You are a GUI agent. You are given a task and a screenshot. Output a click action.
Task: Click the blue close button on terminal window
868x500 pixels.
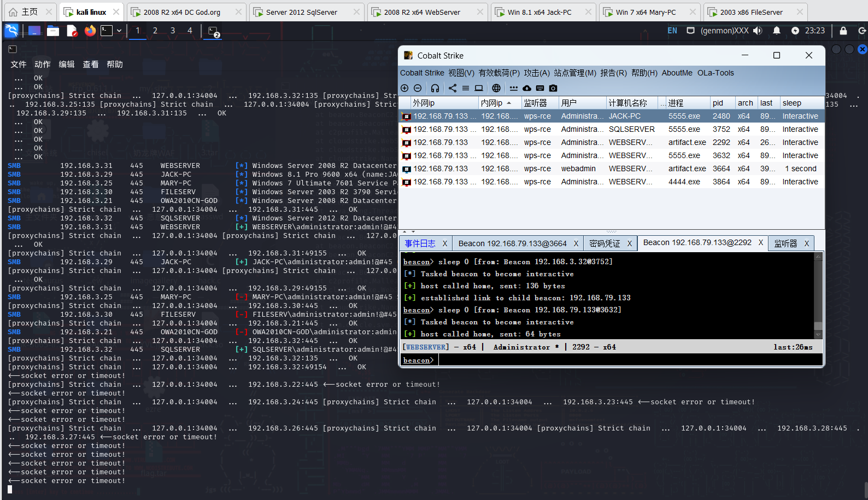(x=863, y=49)
